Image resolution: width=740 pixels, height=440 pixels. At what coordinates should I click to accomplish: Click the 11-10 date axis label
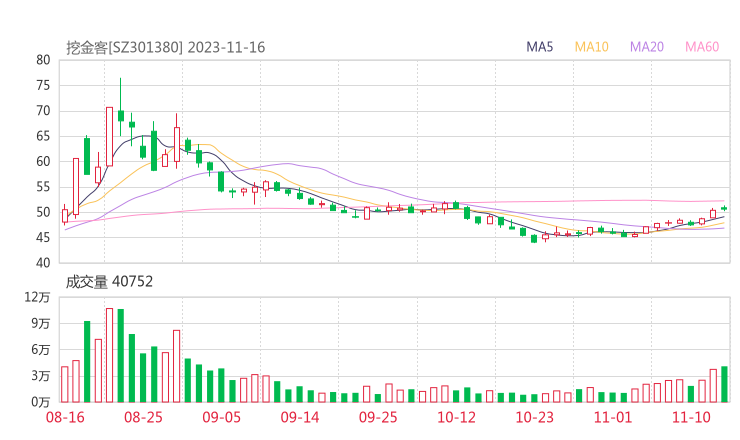[x=691, y=417]
